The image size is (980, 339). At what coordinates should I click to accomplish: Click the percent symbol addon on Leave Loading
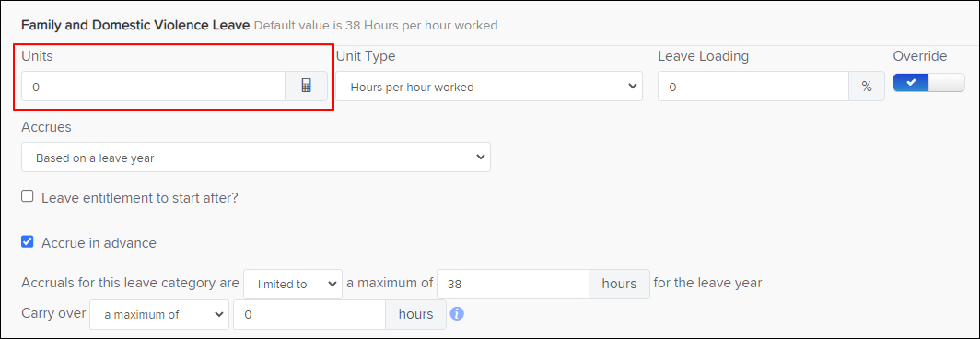[866, 87]
